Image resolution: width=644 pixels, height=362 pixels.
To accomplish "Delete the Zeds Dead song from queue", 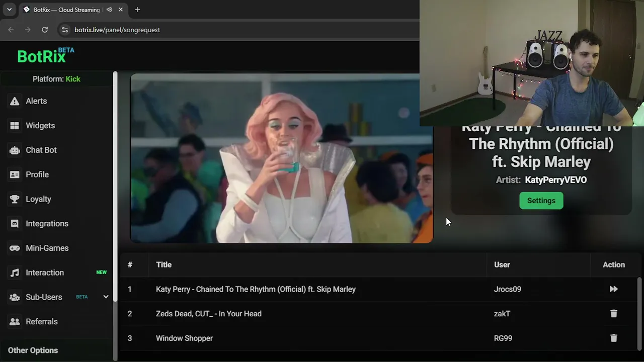I will [x=613, y=314].
